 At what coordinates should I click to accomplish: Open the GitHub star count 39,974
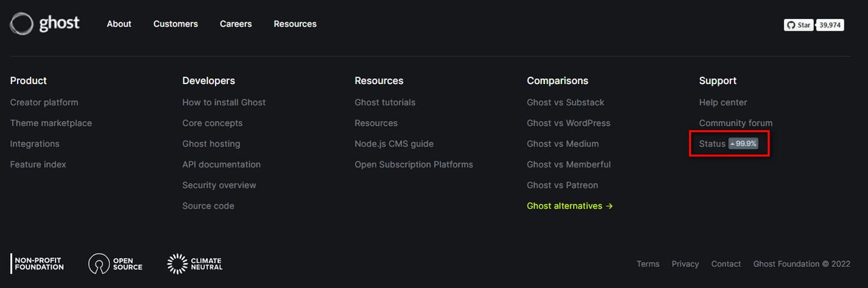tap(830, 25)
